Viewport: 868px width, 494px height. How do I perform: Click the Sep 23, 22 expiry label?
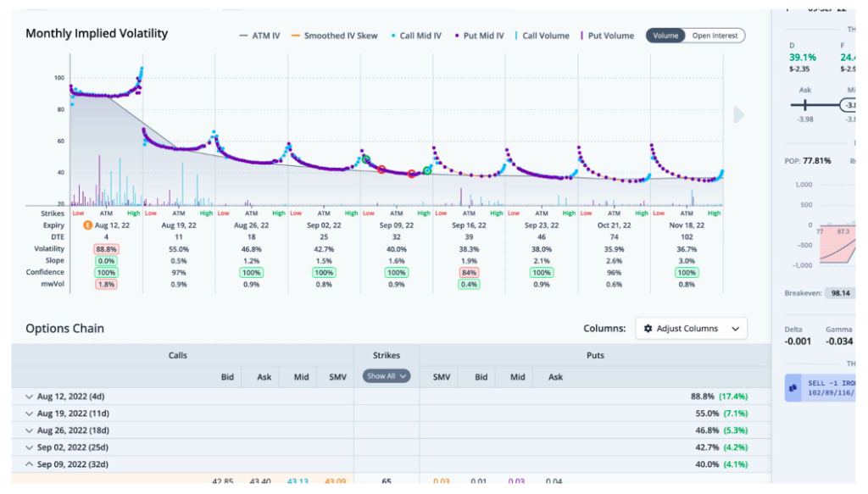tap(542, 225)
